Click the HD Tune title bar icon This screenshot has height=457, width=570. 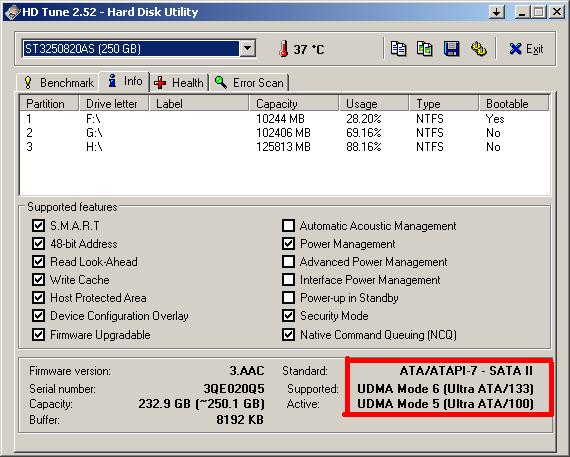12,12
